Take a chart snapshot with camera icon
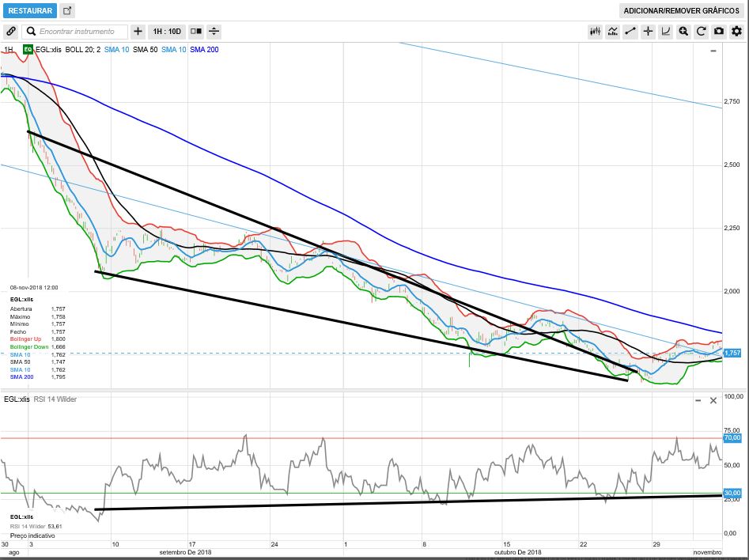 point(719,32)
